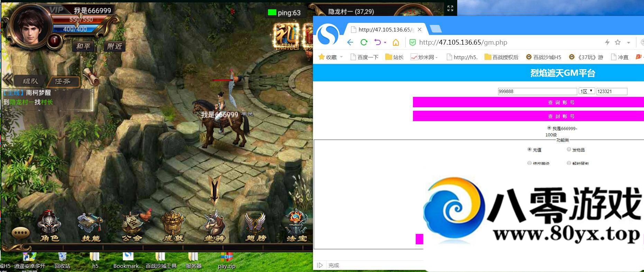
Task: Open the 百战沙城工具 folder on desktop
Action: 161,260
